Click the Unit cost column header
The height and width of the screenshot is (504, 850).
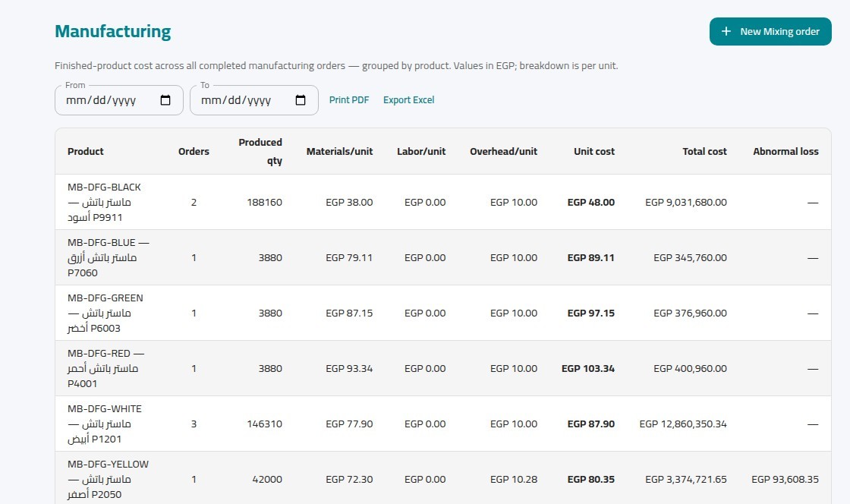click(594, 151)
